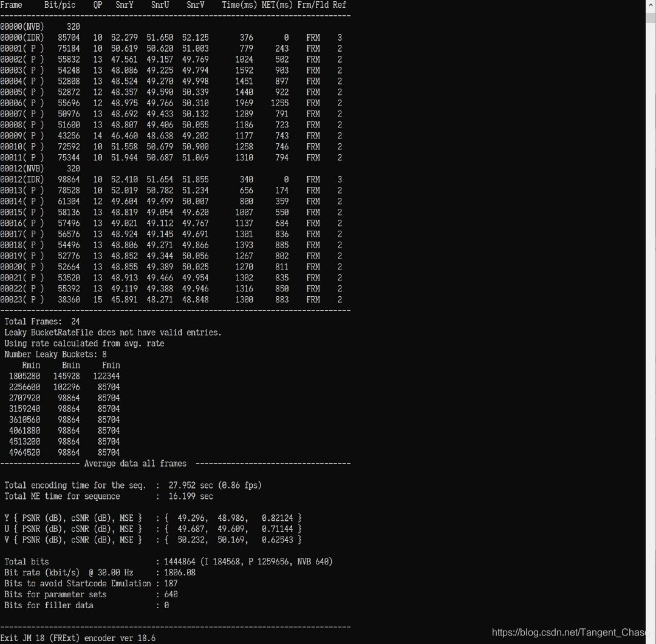656x644 pixels.
Task: Click bit value '38360'
Action: tap(69, 299)
